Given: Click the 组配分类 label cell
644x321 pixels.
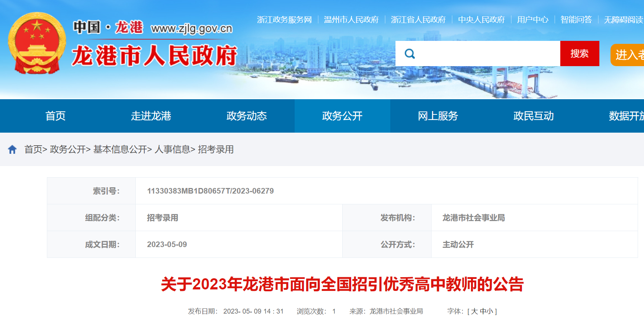Looking at the screenshot, I should click(x=91, y=218).
